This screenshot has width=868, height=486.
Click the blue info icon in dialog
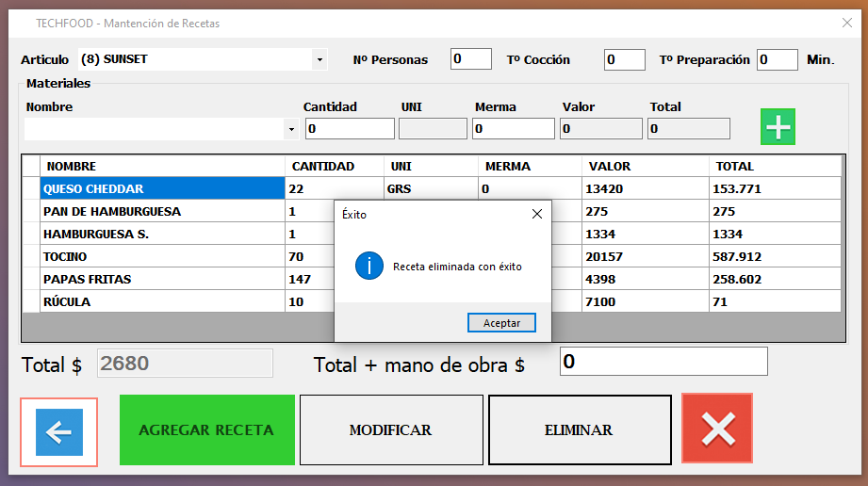tap(368, 267)
